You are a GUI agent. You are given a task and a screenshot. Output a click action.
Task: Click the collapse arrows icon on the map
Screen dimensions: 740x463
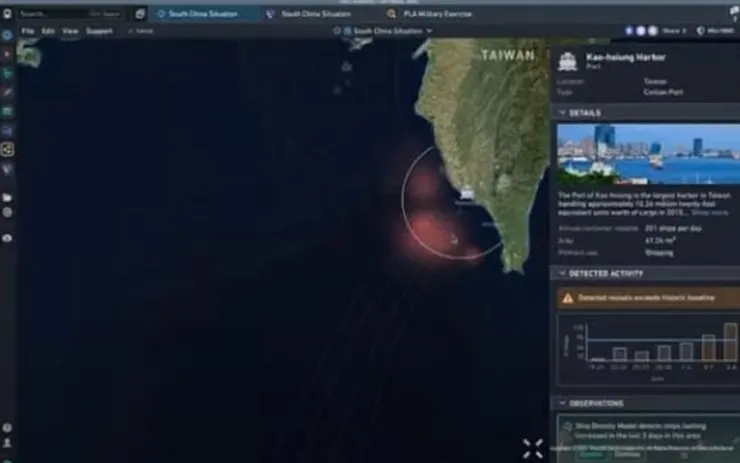pyautogui.click(x=533, y=448)
